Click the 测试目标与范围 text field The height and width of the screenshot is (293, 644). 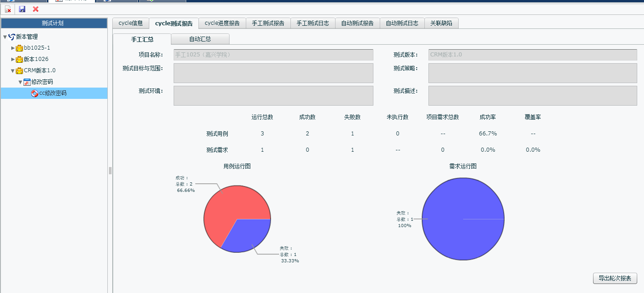[x=273, y=73]
